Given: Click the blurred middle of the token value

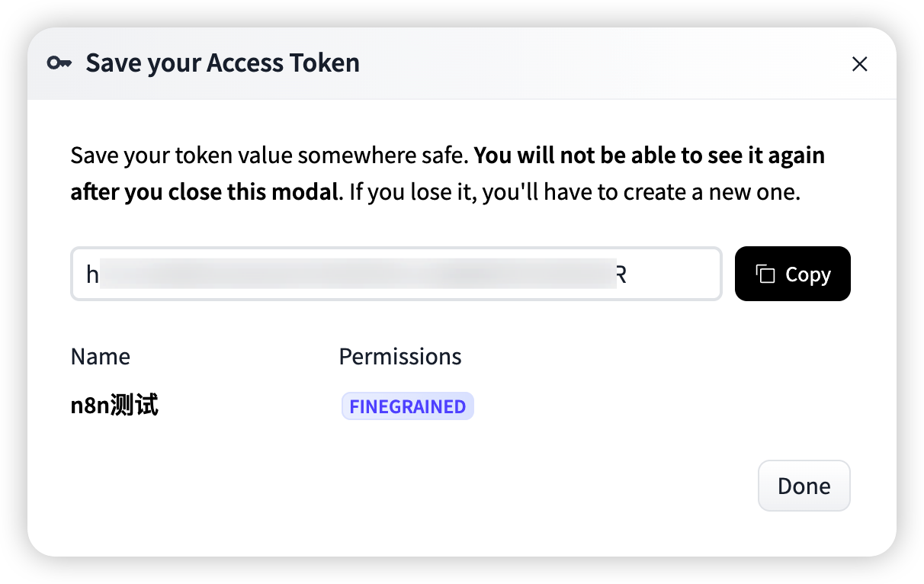Looking at the screenshot, I should pos(357,274).
